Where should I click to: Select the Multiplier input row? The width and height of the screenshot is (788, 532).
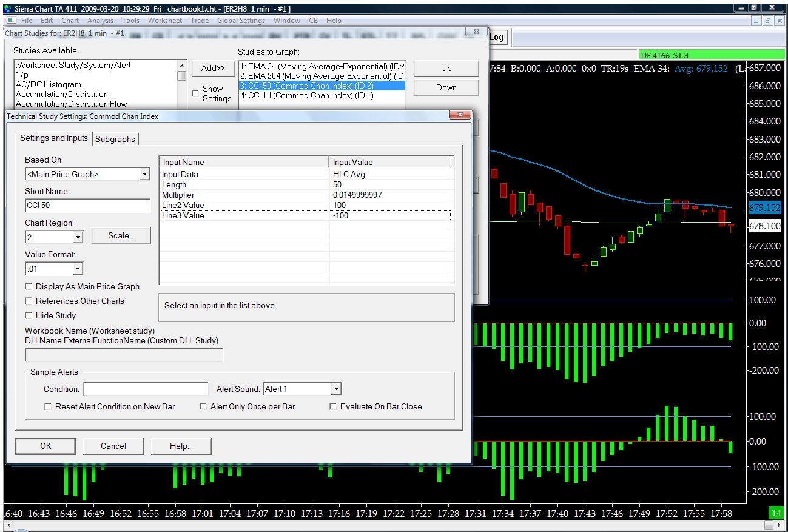tap(306, 195)
